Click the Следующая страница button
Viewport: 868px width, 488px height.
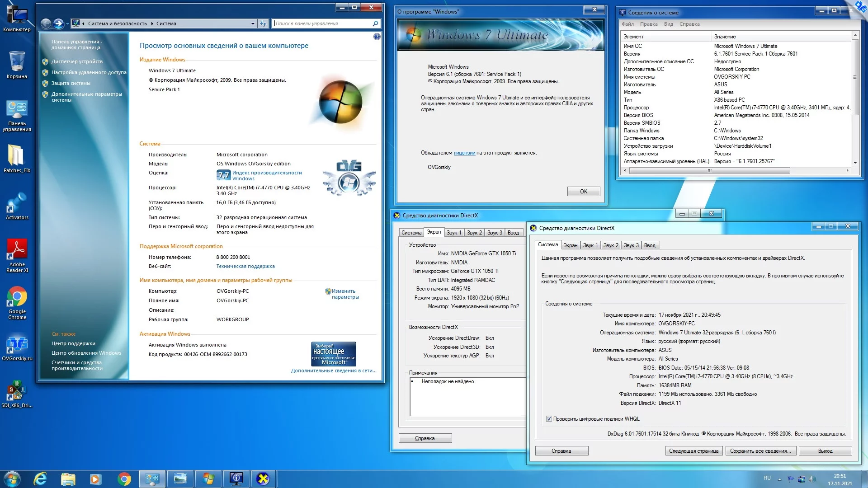click(x=693, y=451)
